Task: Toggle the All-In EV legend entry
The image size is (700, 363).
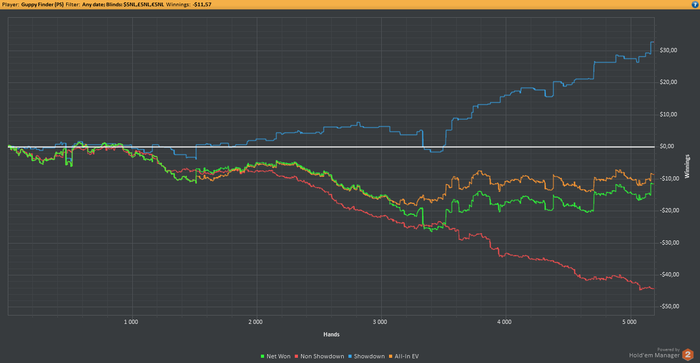Action: click(x=404, y=356)
